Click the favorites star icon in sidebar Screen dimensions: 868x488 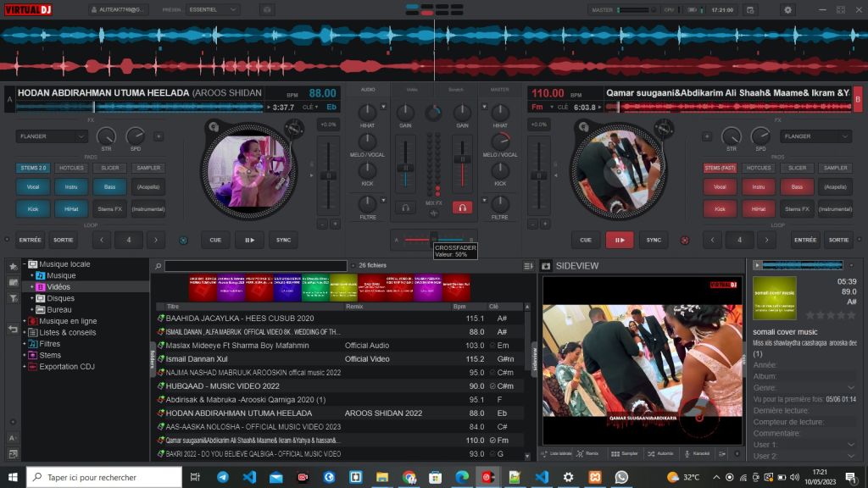pos(13,267)
